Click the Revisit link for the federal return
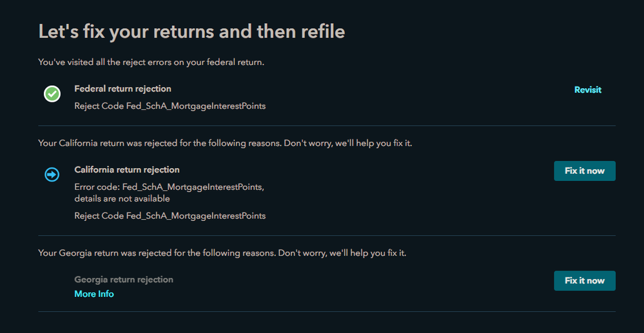The height and width of the screenshot is (333, 644). click(x=587, y=90)
